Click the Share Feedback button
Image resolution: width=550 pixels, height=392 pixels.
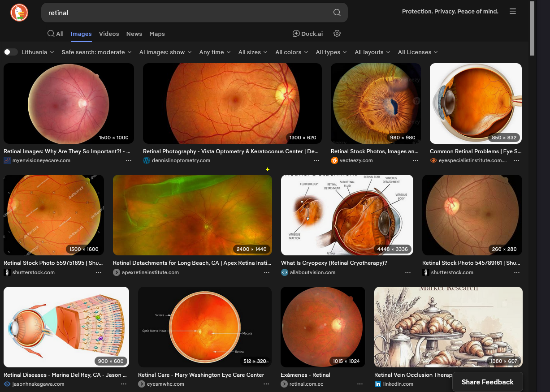pyautogui.click(x=487, y=382)
